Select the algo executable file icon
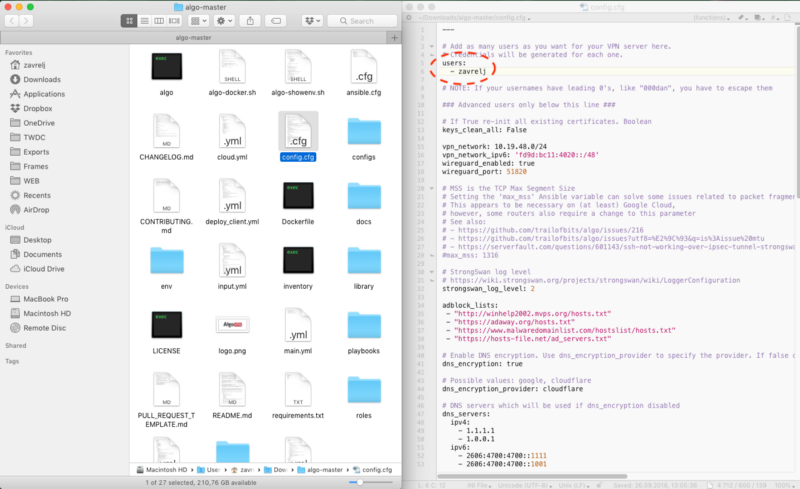The image size is (800, 489). click(x=166, y=67)
